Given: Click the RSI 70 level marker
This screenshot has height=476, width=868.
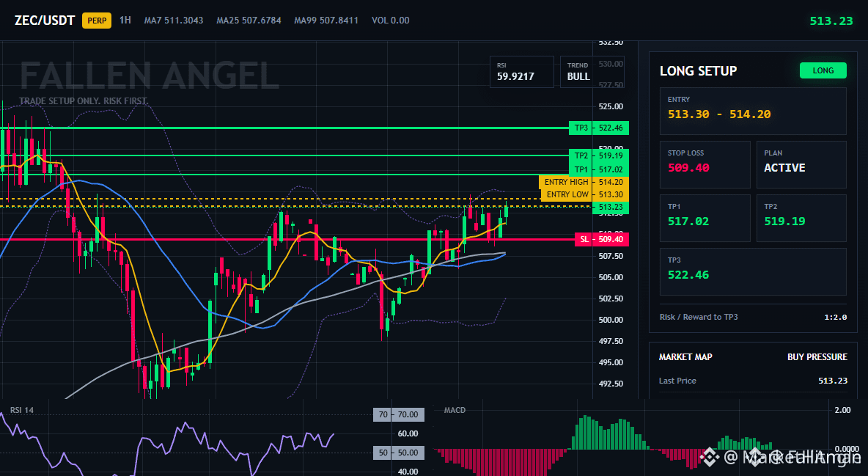Looking at the screenshot, I should [x=399, y=414].
